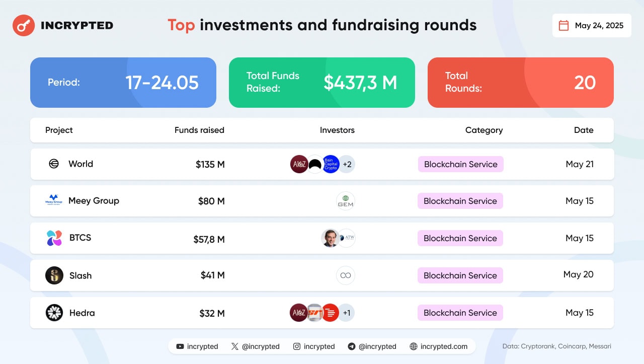Expand the +1 investors badge for Hedra
This screenshot has width=644, height=364.
[x=346, y=313]
